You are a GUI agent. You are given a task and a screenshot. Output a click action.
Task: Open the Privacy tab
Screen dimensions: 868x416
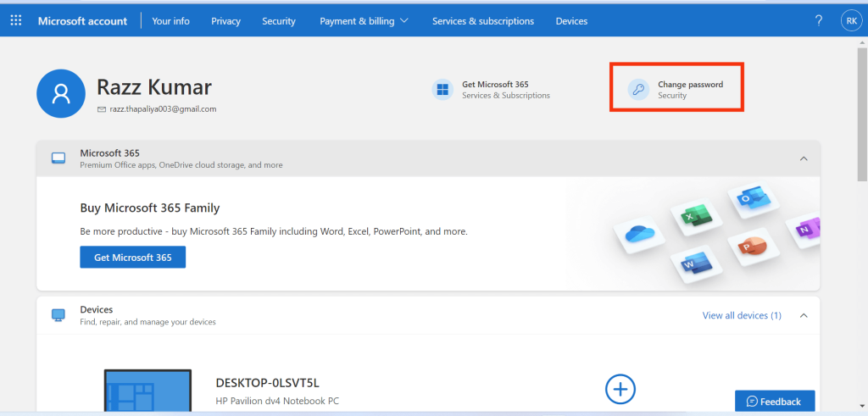225,21
